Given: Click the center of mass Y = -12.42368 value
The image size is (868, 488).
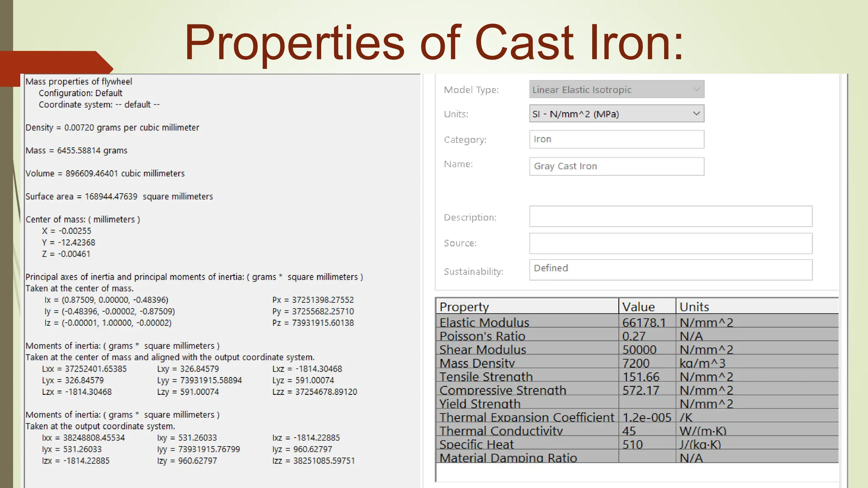Looking at the screenshot, I should pos(69,242).
